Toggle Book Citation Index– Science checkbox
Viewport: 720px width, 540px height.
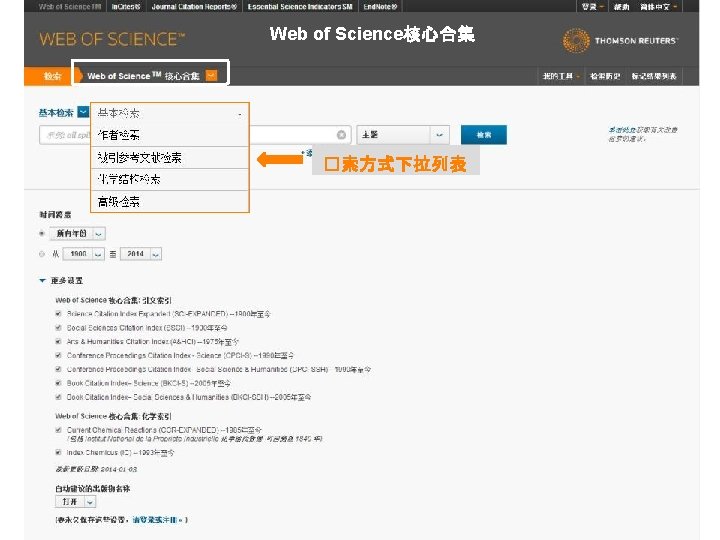tap(58, 383)
